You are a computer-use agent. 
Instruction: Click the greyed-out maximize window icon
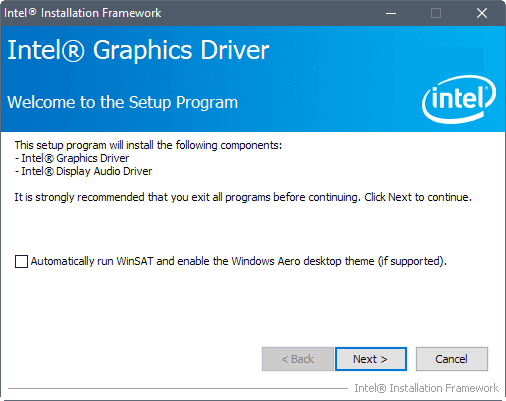point(436,13)
